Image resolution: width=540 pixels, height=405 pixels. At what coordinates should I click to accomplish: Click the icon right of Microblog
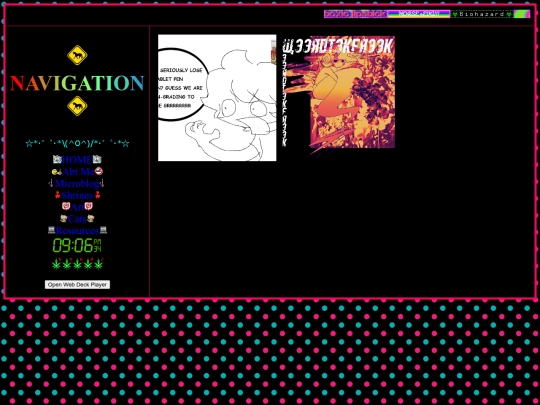coord(102,183)
